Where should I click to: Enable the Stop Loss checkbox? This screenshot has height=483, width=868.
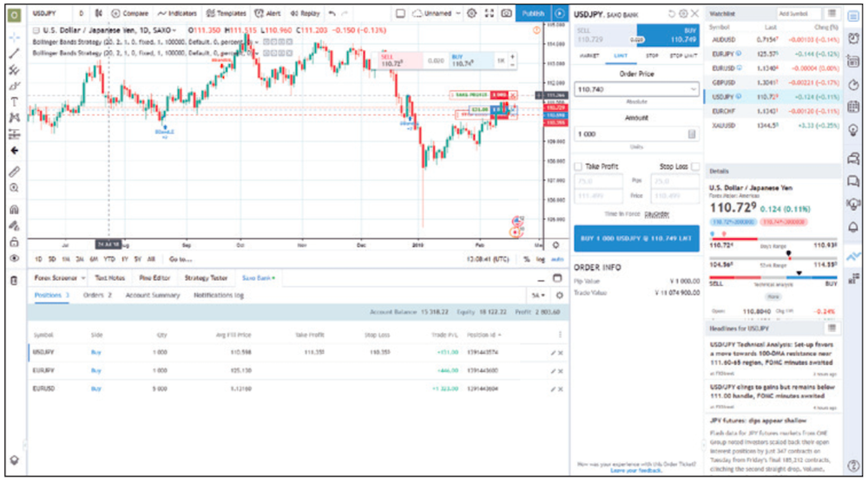pos(695,166)
